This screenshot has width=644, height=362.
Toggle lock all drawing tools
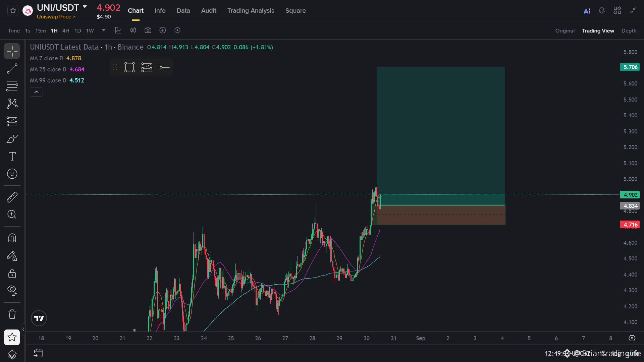pyautogui.click(x=12, y=274)
